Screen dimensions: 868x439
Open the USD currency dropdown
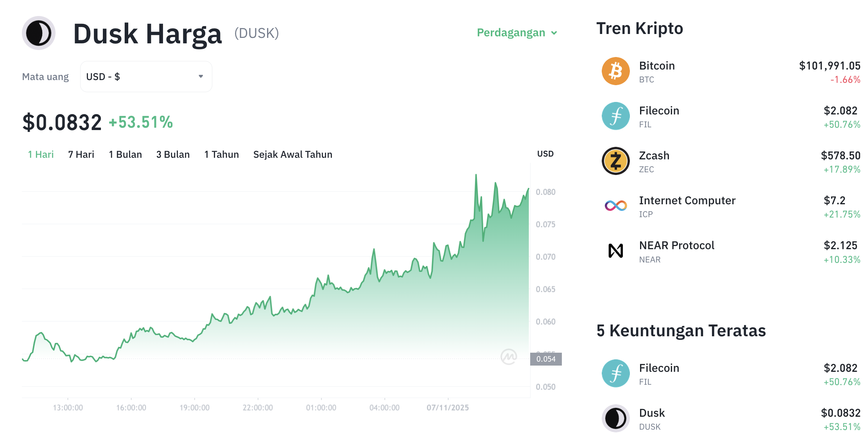point(145,77)
